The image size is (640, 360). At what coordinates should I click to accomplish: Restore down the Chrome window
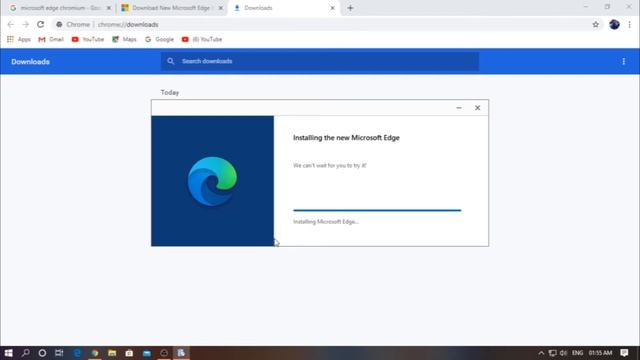(607, 7)
